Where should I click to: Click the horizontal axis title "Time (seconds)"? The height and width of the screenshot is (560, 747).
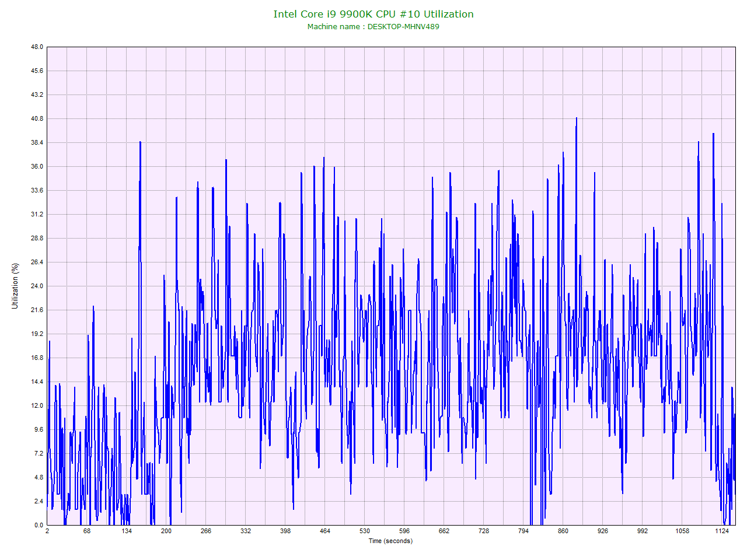click(390, 541)
